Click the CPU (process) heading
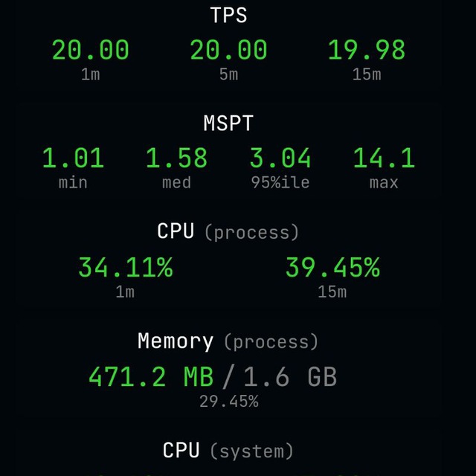Image resolution: width=476 pixels, height=476 pixels. tap(228, 231)
